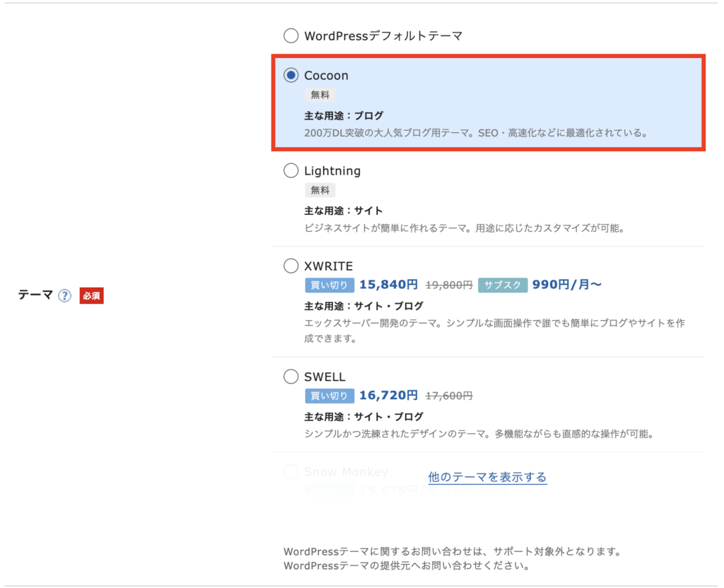Click the ビジネスサイト Lightning description
The height and width of the screenshot is (588, 724).
465,228
